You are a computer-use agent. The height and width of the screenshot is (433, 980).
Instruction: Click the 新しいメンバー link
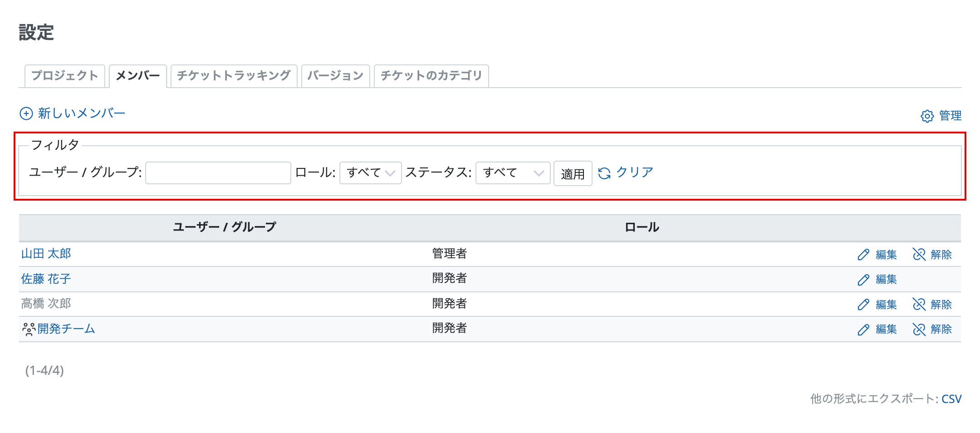pos(82,113)
